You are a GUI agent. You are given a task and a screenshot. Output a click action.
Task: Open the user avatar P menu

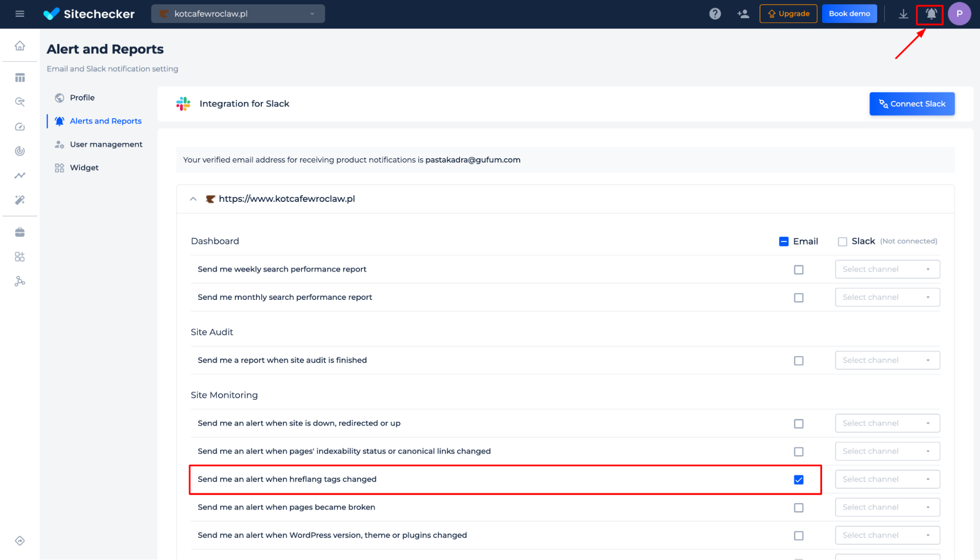[x=959, y=14]
